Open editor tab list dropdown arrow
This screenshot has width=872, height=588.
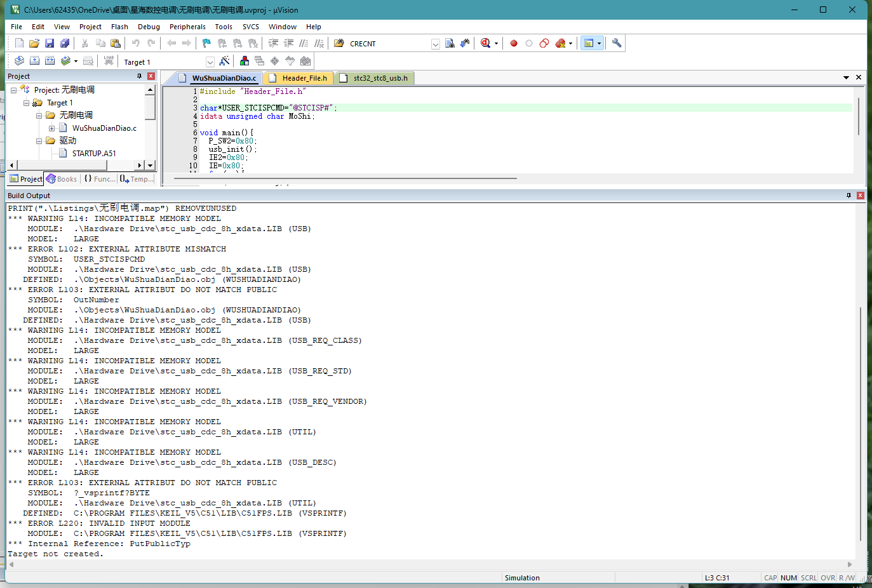(846, 77)
